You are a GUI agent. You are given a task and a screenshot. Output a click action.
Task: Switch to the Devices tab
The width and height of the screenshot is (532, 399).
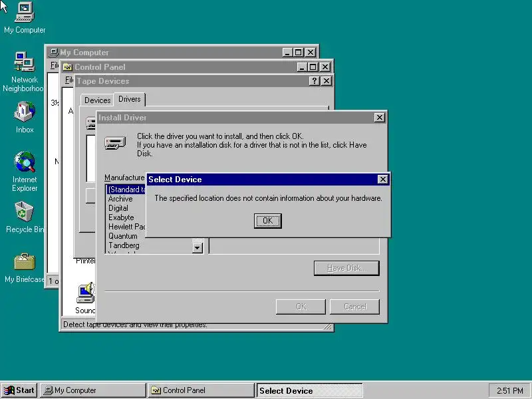click(x=97, y=100)
